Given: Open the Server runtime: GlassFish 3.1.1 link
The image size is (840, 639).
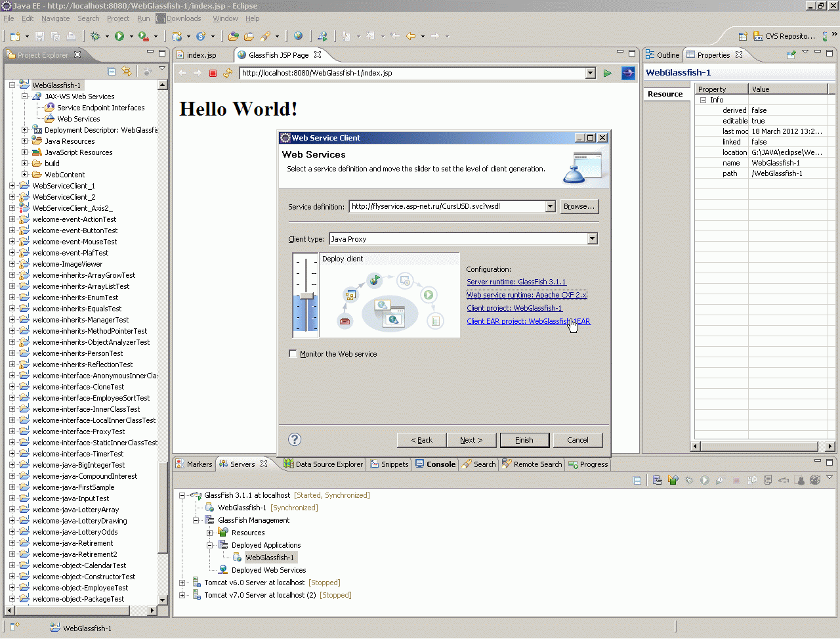Looking at the screenshot, I should 516,282.
